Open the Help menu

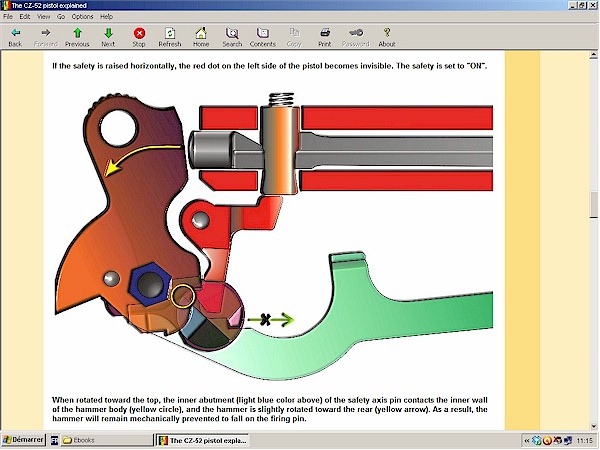106,16
